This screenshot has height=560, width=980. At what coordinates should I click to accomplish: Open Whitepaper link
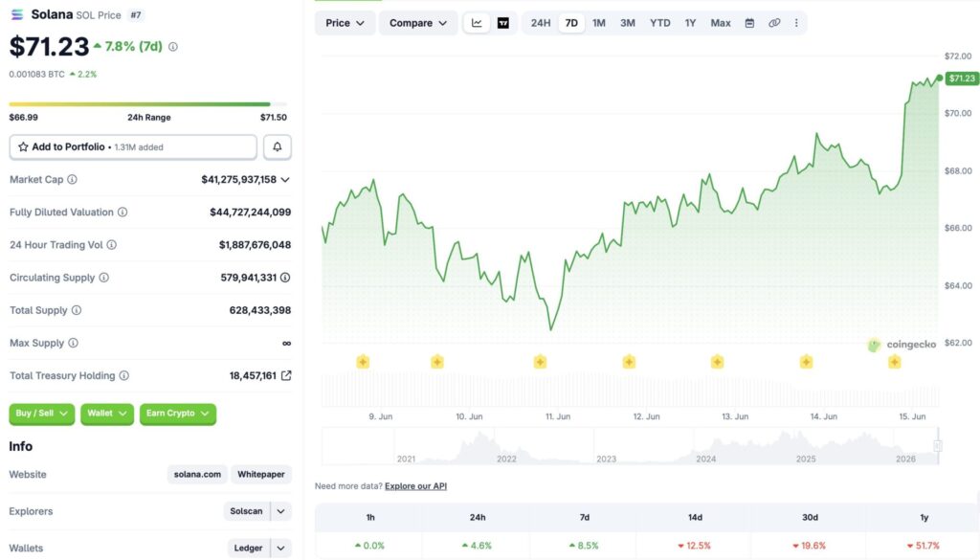click(261, 475)
